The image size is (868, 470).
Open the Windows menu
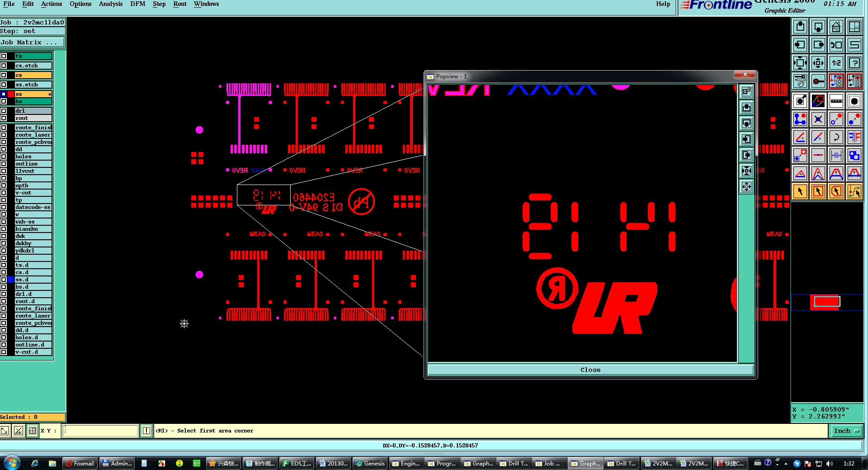pos(206,4)
